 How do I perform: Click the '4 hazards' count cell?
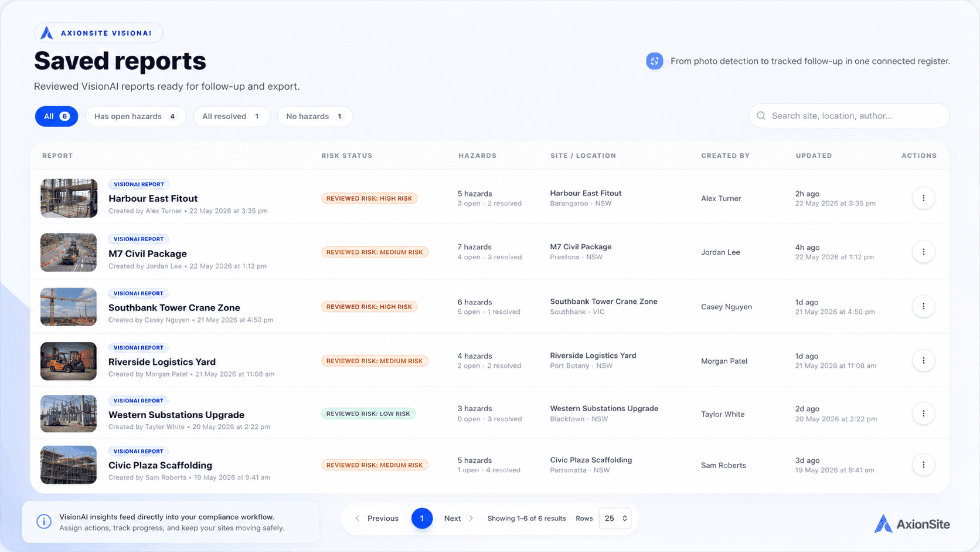tap(475, 356)
